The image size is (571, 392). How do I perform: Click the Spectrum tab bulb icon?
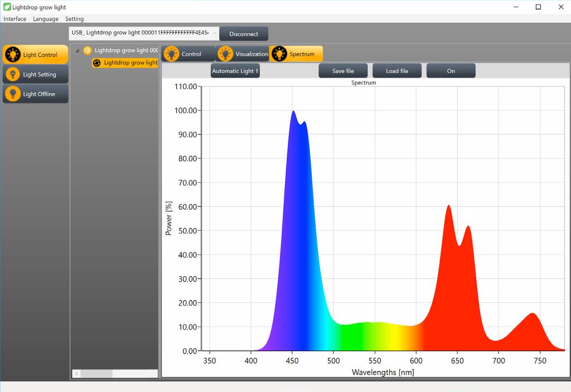(279, 54)
